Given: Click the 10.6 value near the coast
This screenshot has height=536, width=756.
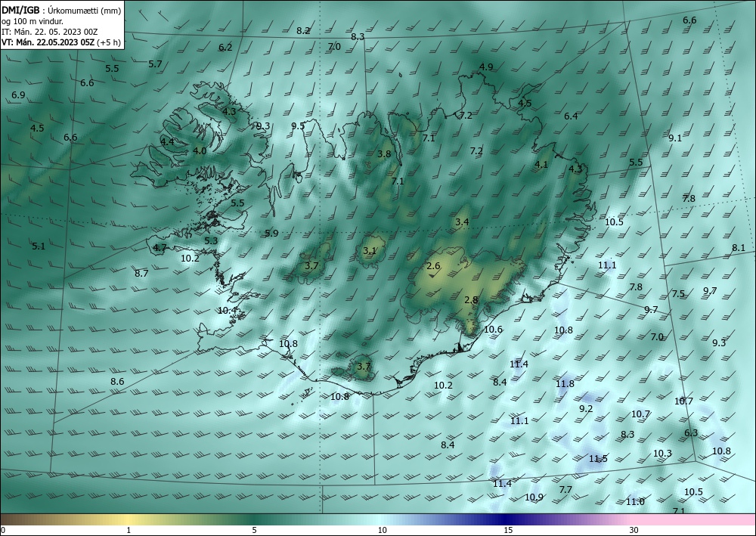Looking at the screenshot, I should [493, 329].
